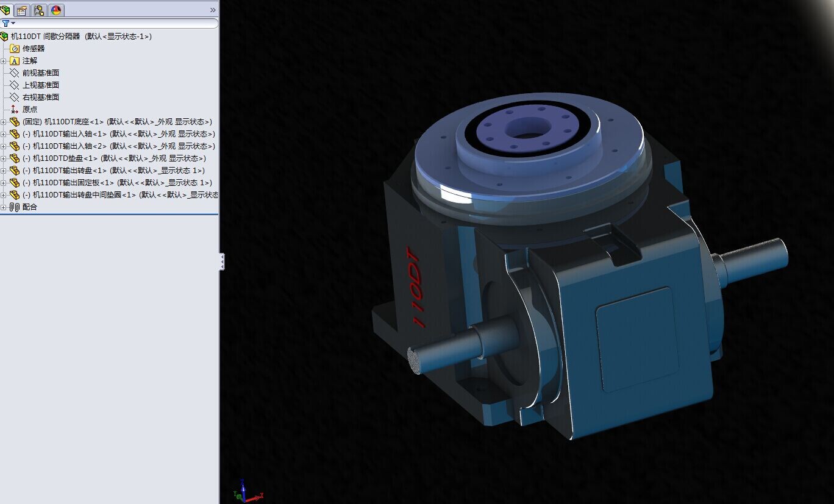
Task: Click the 配合 mates paperclip icon
Action: click(15, 207)
